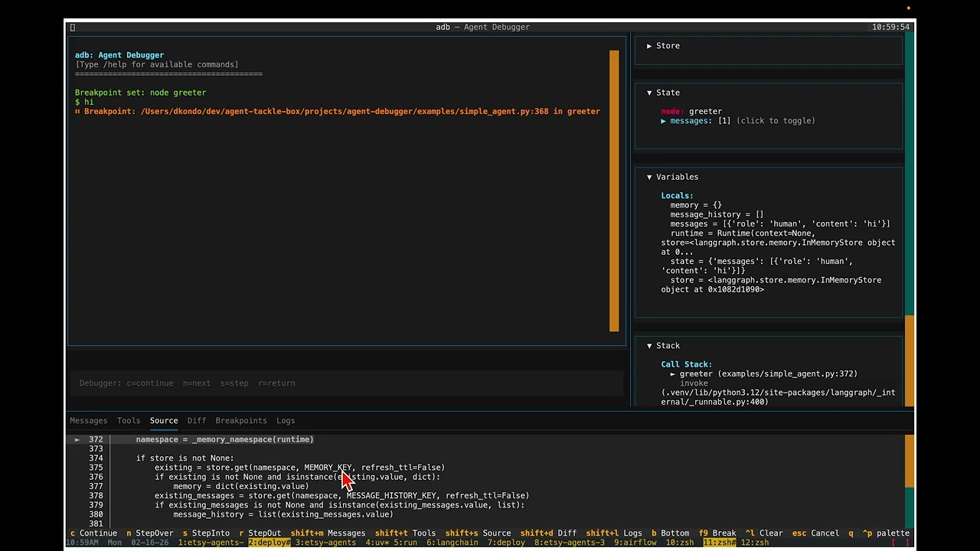Click 'memory = {}' in Variables
Image resolution: width=980 pixels, height=551 pixels.
click(x=696, y=205)
